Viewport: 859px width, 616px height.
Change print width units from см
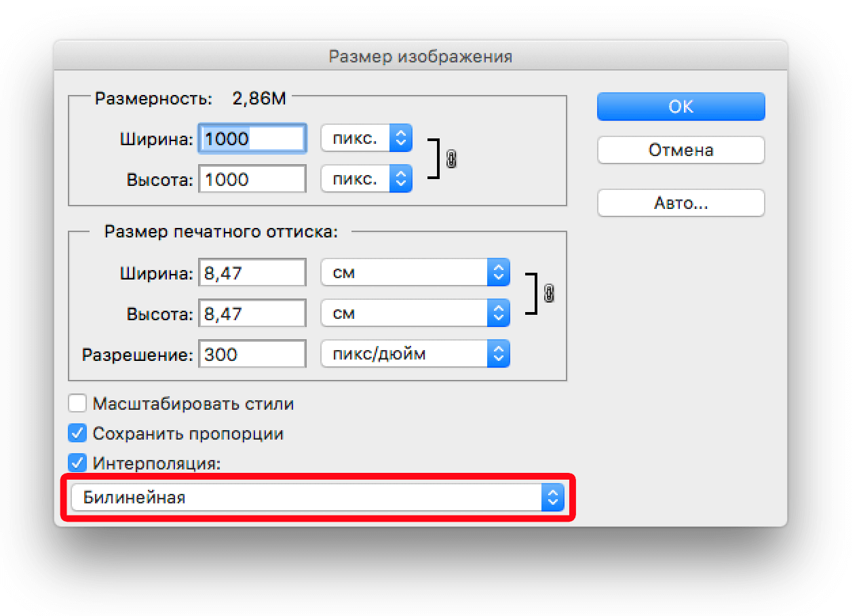tap(415, 273)
